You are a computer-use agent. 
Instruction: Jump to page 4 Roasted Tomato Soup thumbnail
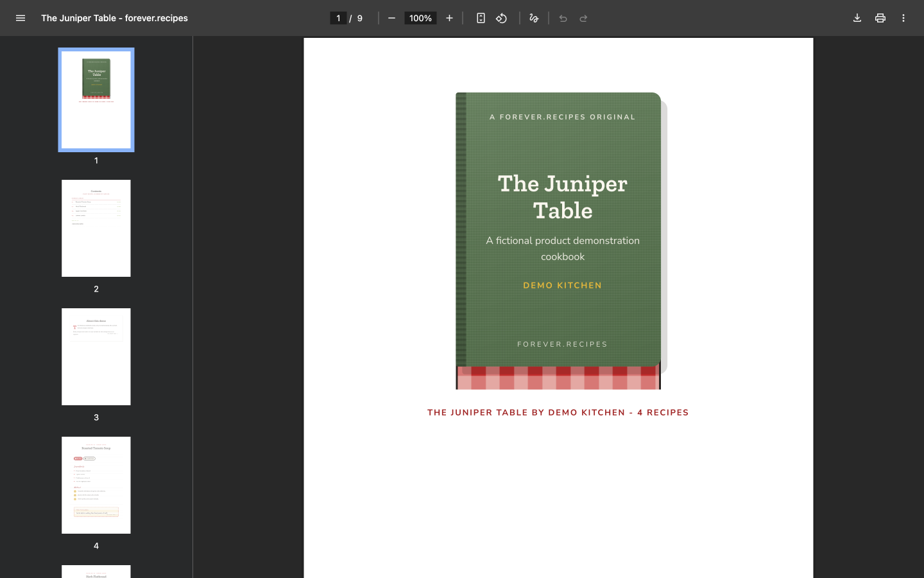(96, 485)
